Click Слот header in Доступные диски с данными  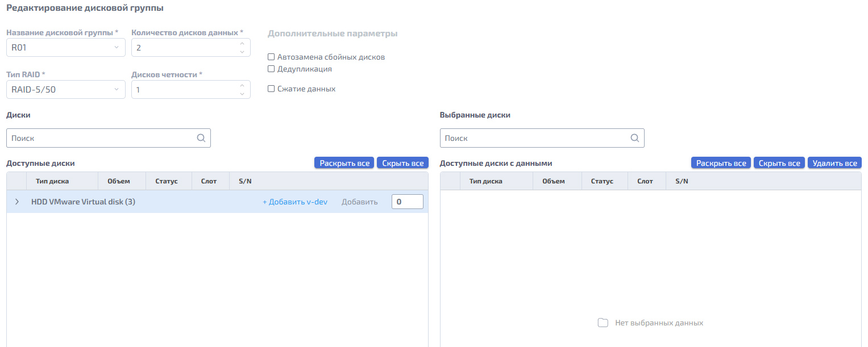[645, 181]
